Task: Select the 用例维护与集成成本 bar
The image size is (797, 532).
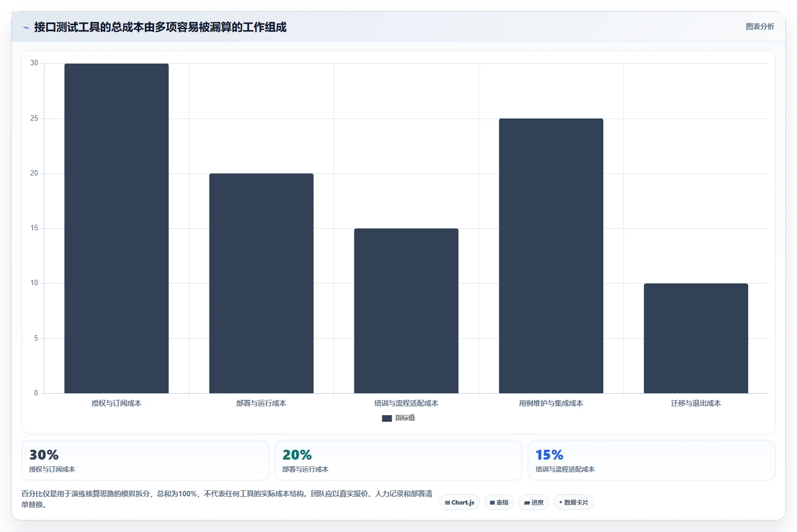Action: tap(551, 256)
